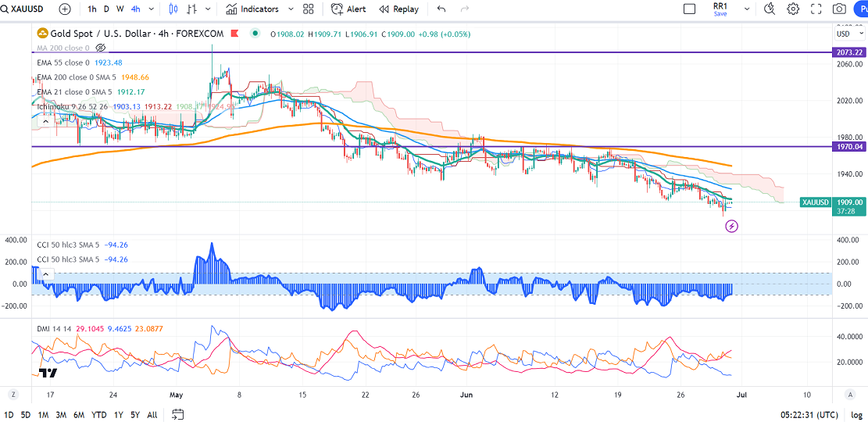
Task: Toggle the log scale button
Action: point(856,414)
